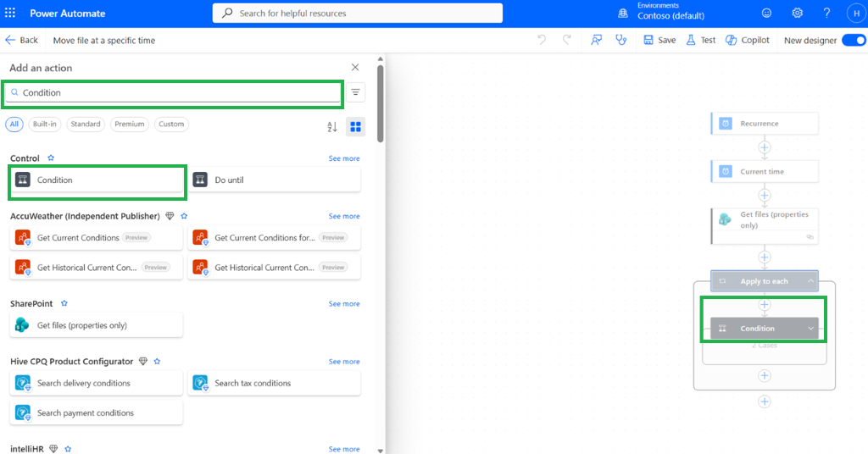This screenshot has width=868, height=454.
Task: Choose the Search payment conditions action
Action: 97,413
